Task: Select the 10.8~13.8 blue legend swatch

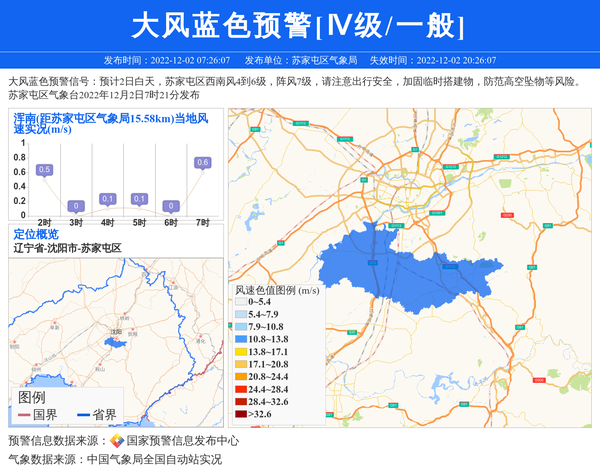Action: (240, 340)
